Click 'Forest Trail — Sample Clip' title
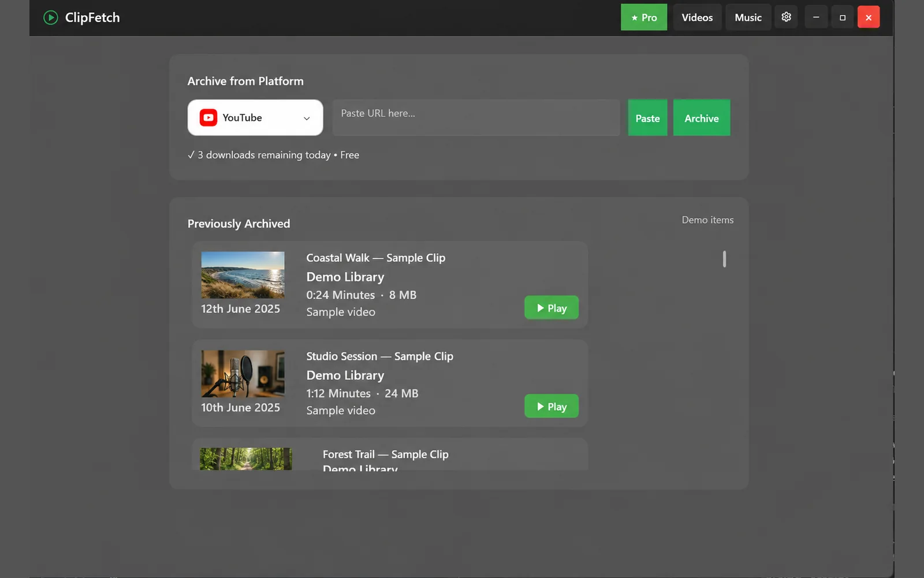This screenshot has width=924, height=578. (x=385, y=454)
